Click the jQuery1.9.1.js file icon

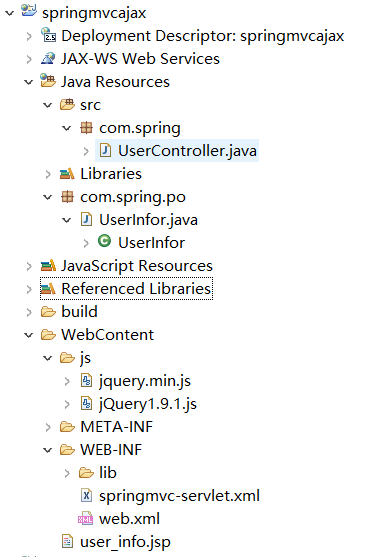[x=87, y=404]
